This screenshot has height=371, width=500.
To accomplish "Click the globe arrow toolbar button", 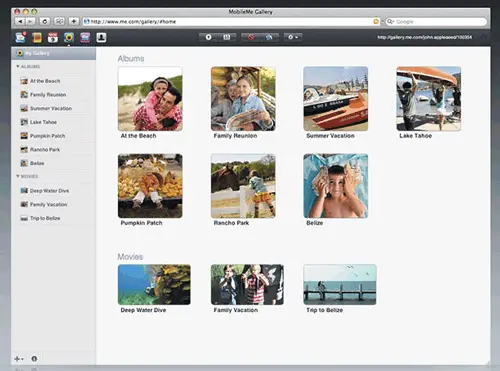I will tap(269, 37).
